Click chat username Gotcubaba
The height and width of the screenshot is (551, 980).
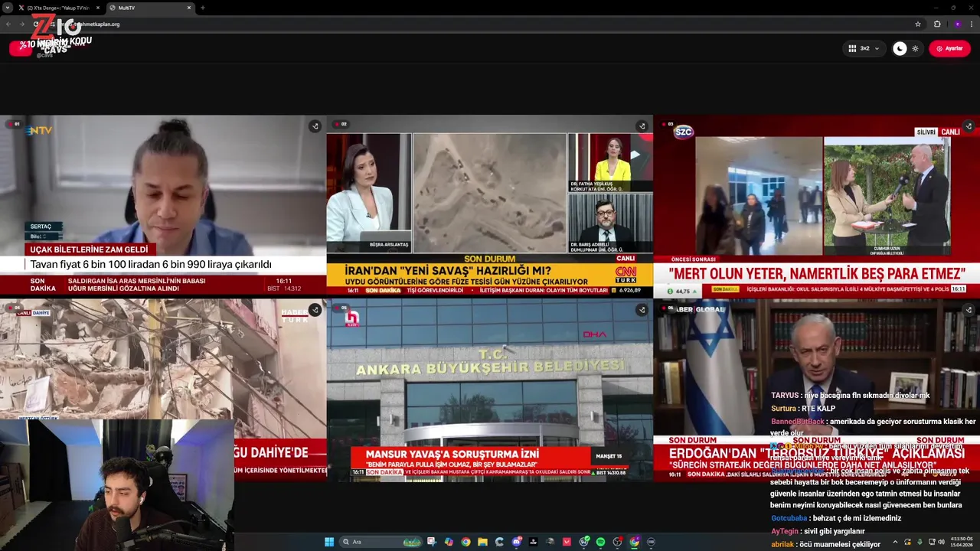click(789, 518)
